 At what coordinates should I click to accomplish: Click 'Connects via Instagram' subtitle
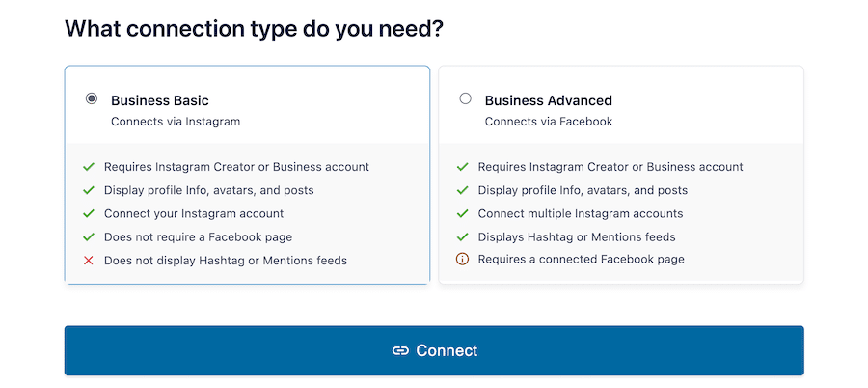pos(176,122)
